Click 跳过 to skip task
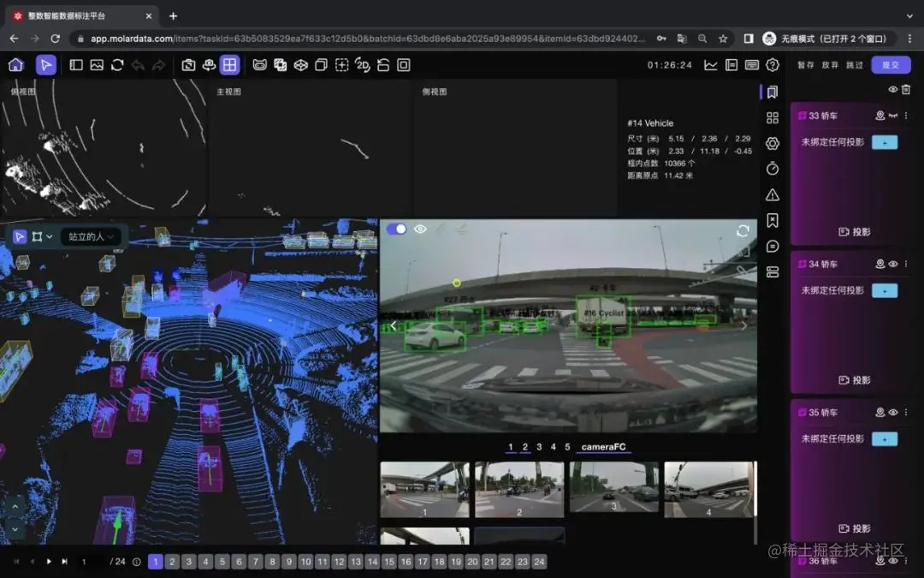The width and height of the screenshot is (924, 578). [855, 65]
